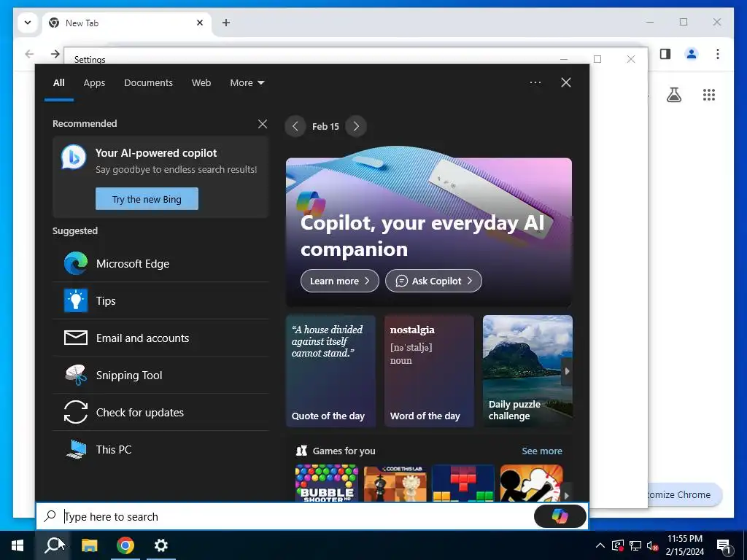Open Chrome's three-dot menu
This screenshot has height=560, width=747.
pos(718,54)
